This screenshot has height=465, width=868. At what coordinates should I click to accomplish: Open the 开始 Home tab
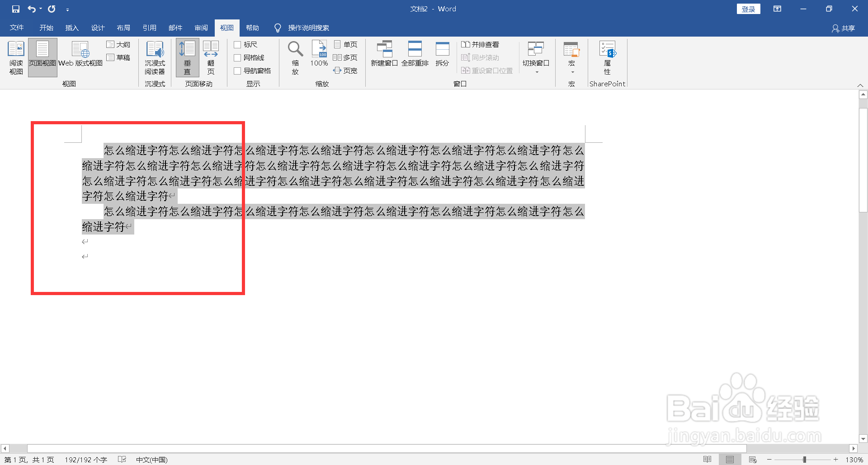click(46, 28)
